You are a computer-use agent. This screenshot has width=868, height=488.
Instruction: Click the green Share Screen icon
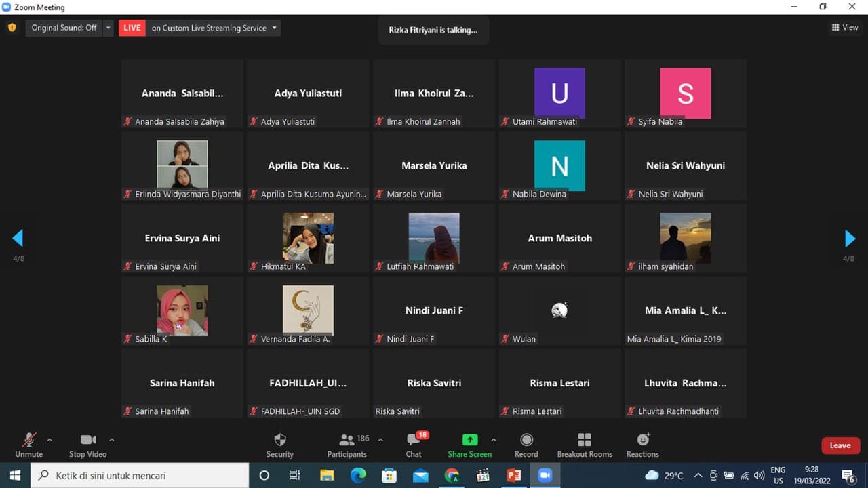[x=469, y=440]
